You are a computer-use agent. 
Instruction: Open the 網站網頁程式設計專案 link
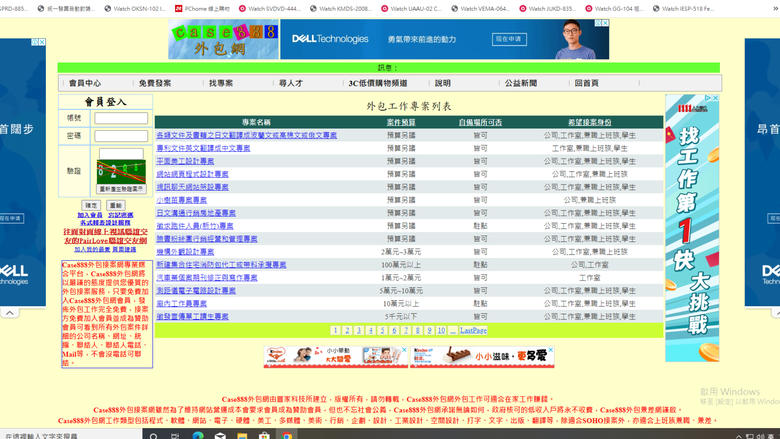pos(192,174)
